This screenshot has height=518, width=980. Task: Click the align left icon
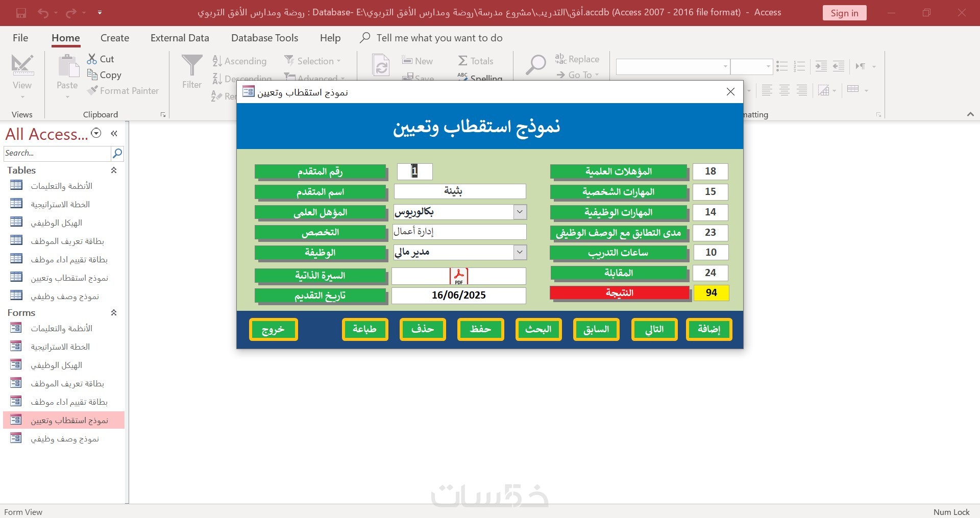767,91
